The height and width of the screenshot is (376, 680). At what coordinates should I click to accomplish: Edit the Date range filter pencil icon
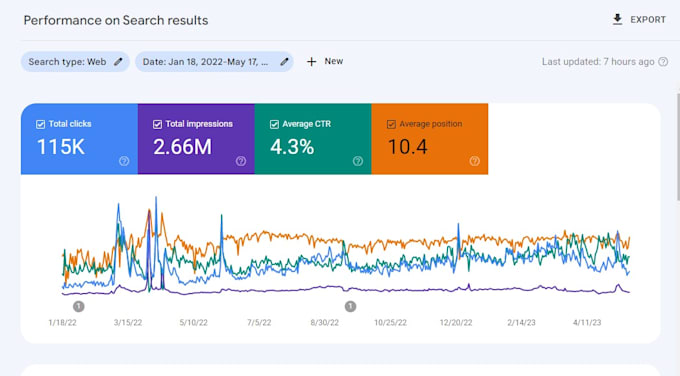pyautogui.click(x=284, y=62)
